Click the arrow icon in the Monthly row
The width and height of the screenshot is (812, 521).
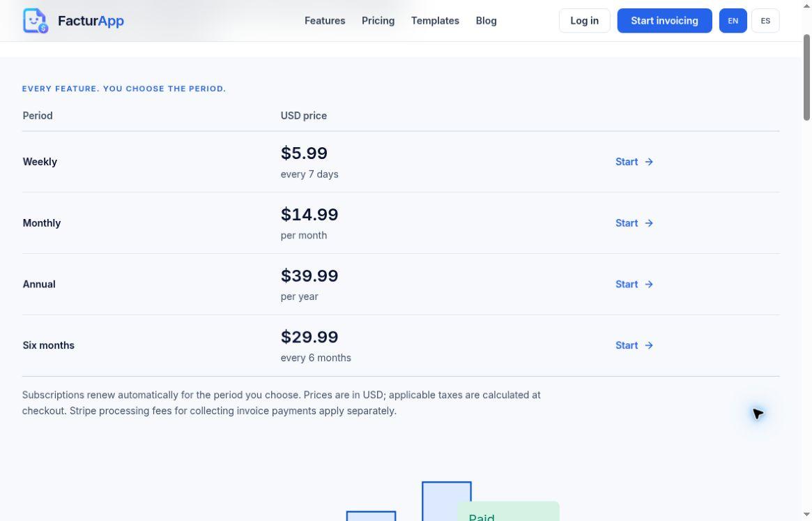[649, 223]
